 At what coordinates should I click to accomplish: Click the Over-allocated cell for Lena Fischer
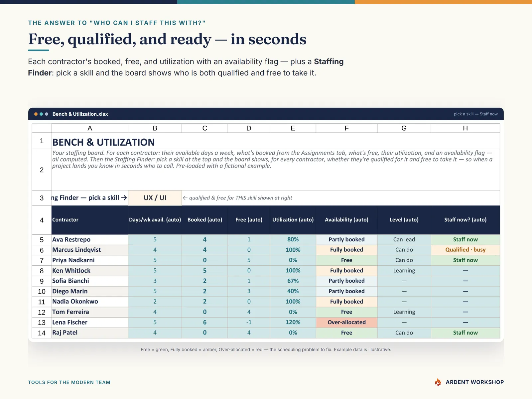pyautogui.click(x=347, y=323)
